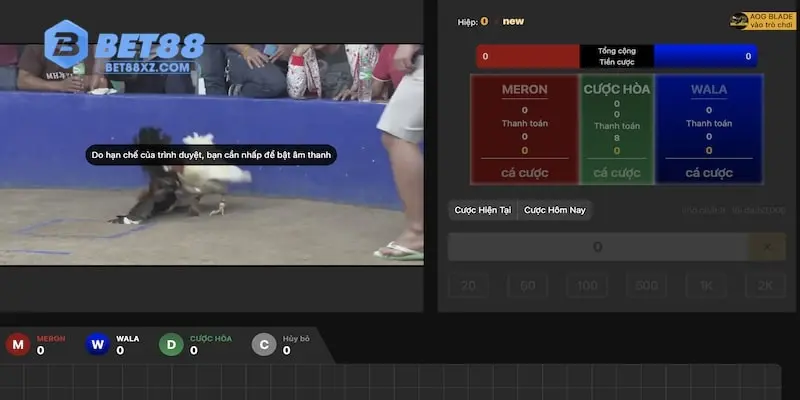Click the red M Meron circle icon

18,345
